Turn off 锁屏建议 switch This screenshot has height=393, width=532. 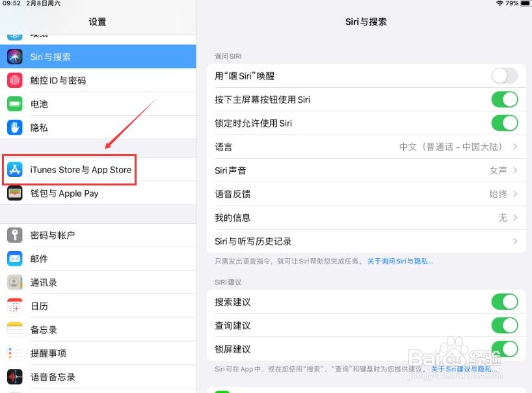pyautogui.click(x=505, y=349)
